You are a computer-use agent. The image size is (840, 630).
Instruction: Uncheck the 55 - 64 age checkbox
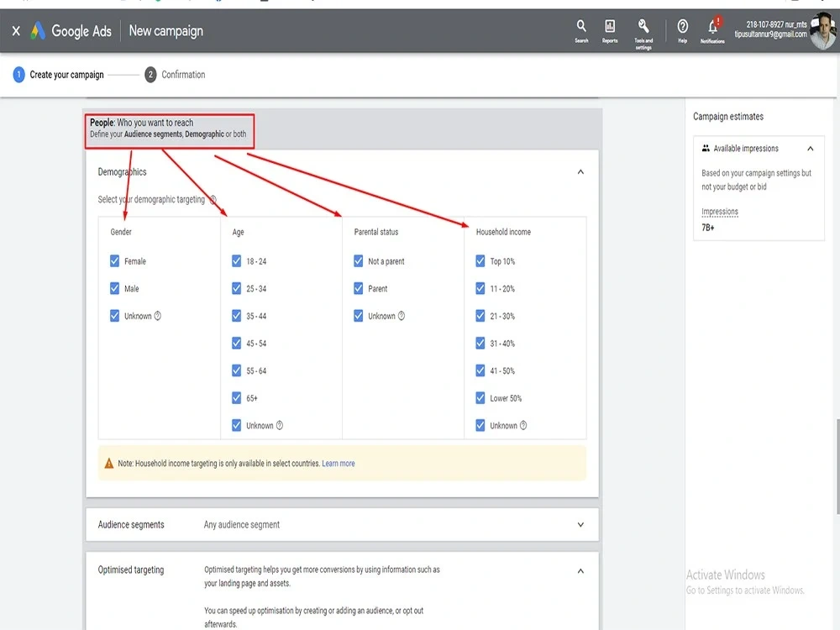236,370
